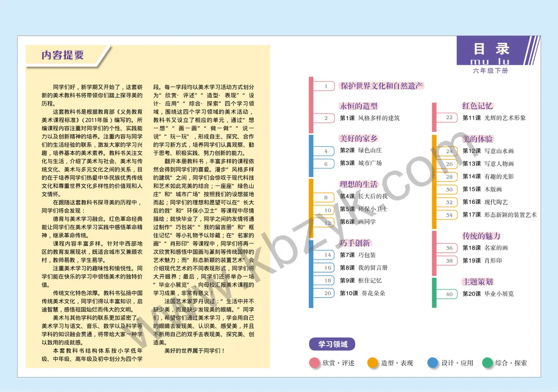Select the 学习领域 purple label
This screenshot has width=558, height=392.
[x=332, y=344]
